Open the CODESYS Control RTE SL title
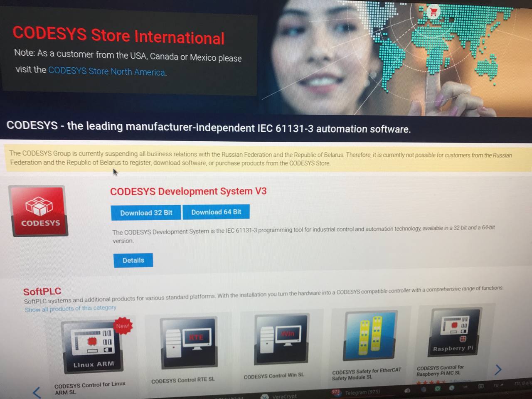532x399 pixels. coord(183,380)
